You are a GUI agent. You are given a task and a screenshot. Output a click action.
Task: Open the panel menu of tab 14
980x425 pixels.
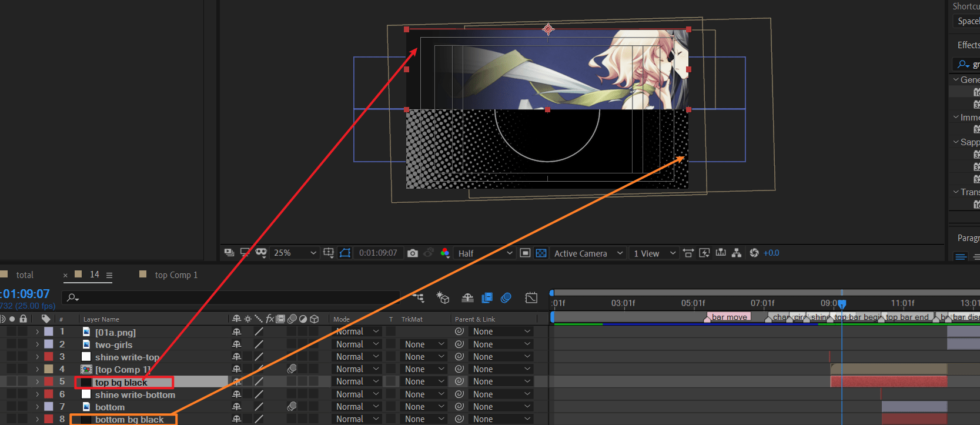click(x=109, y=275)
